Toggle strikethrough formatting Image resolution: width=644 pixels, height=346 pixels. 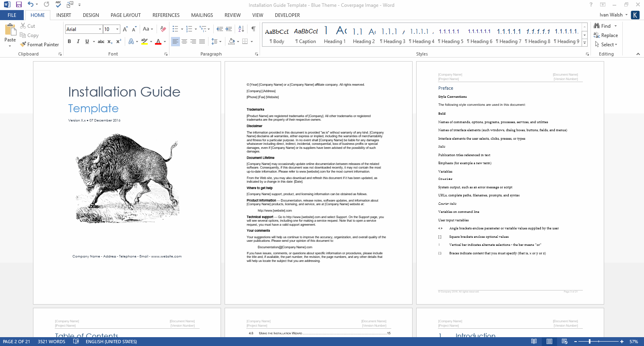point(101,41)
